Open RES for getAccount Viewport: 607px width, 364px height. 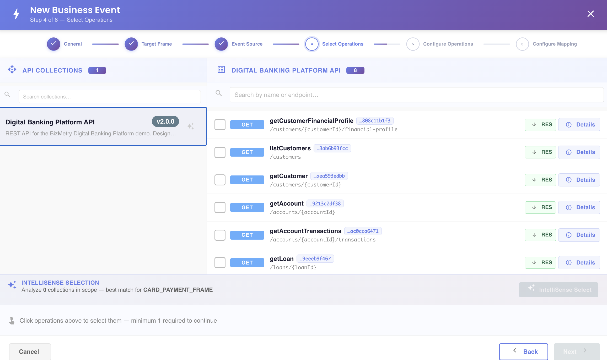(540, 207)
